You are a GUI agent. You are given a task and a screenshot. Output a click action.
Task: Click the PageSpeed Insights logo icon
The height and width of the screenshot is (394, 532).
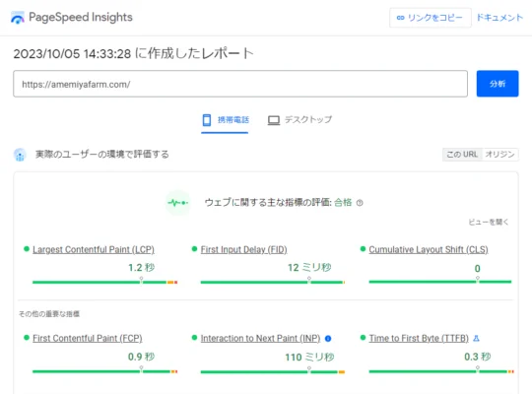[x=18, y=18]
